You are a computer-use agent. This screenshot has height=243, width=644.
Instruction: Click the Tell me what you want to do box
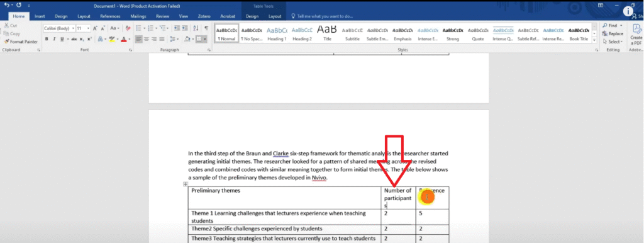coord(322,16)
